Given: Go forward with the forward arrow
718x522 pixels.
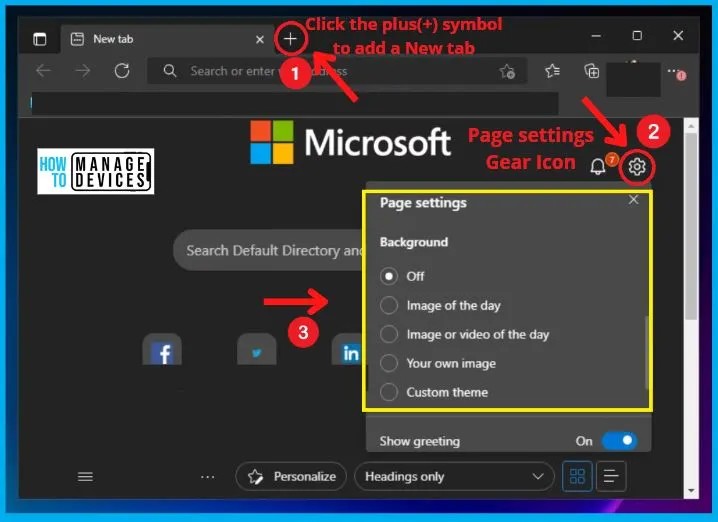Looking at the screenshot, I should click(x=83, y=71).
